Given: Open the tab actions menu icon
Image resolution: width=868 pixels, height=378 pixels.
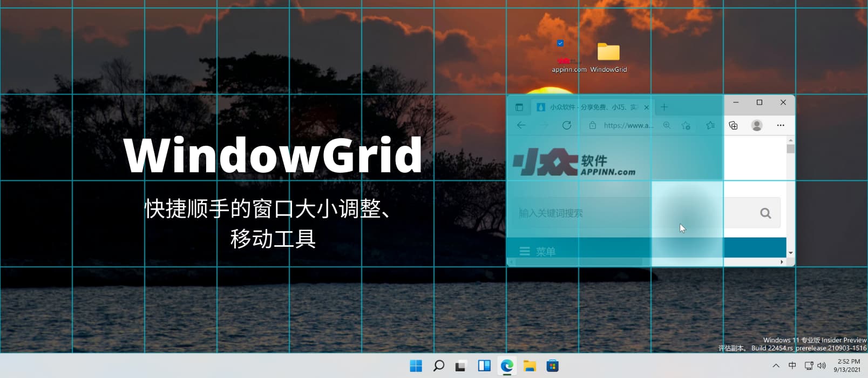Looking at the screenshot, I should [519, 107].
